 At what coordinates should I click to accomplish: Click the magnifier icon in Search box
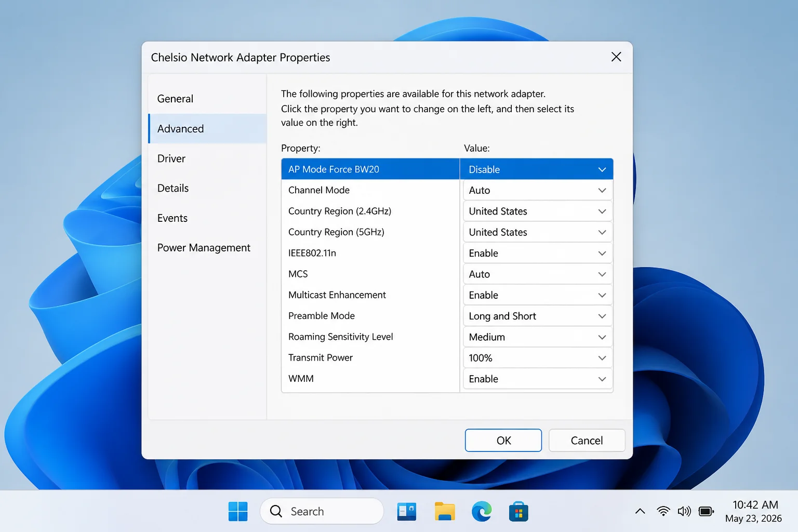point(276,511)
